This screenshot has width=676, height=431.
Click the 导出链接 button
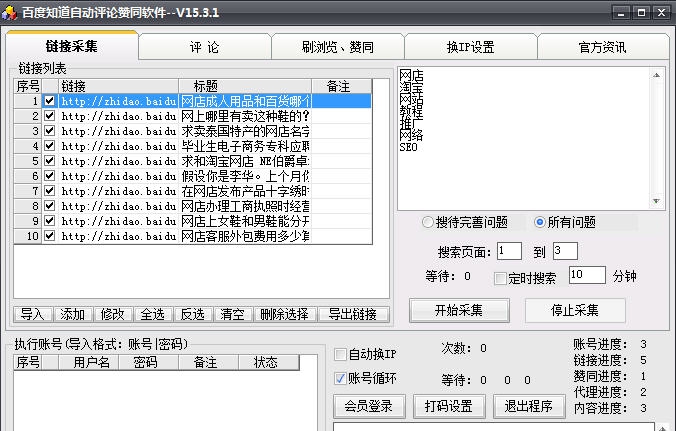pos(353,314)
